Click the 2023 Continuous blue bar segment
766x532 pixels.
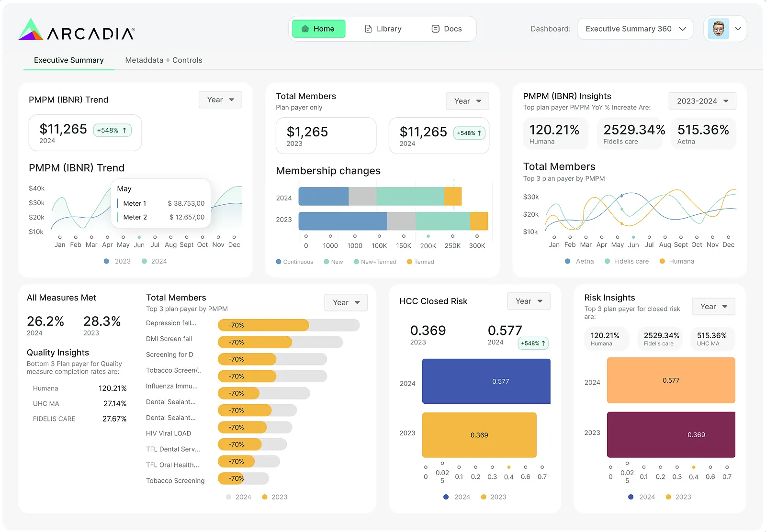[343, 221]
